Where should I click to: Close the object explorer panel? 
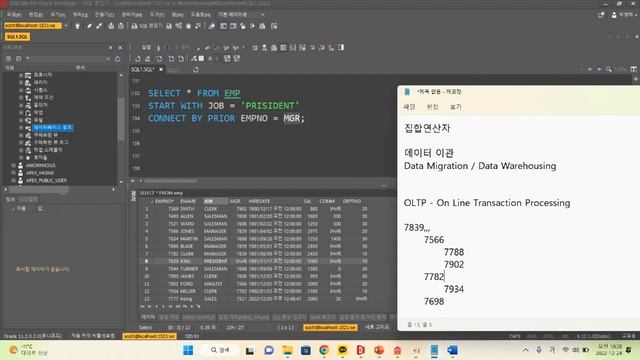(x=120, y=48)
